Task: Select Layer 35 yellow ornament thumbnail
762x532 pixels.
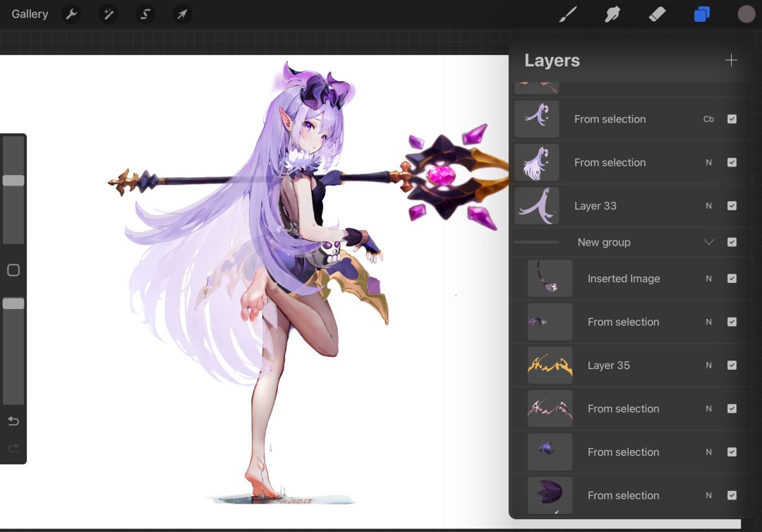Action: (x=550, y=365)
